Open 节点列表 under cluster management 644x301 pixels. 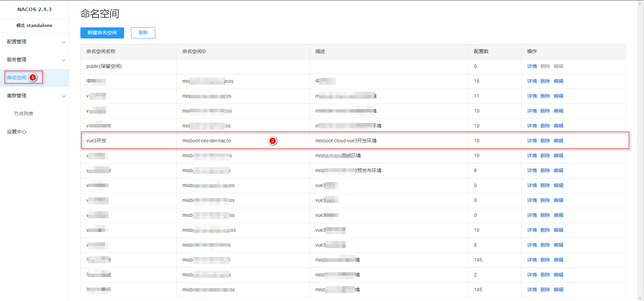click(24, 114)
